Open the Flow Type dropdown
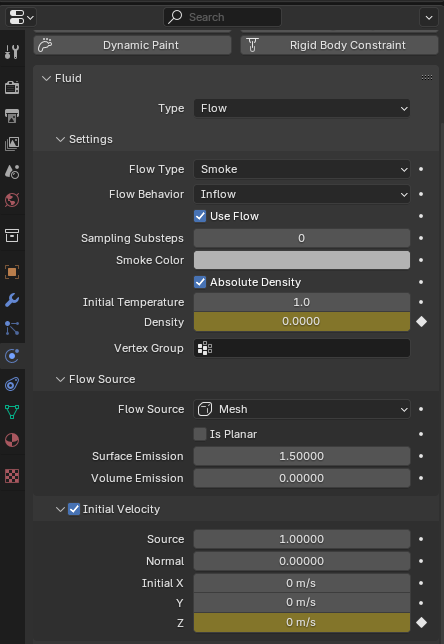Screen dimensions: 444x644 click(302, 169)
